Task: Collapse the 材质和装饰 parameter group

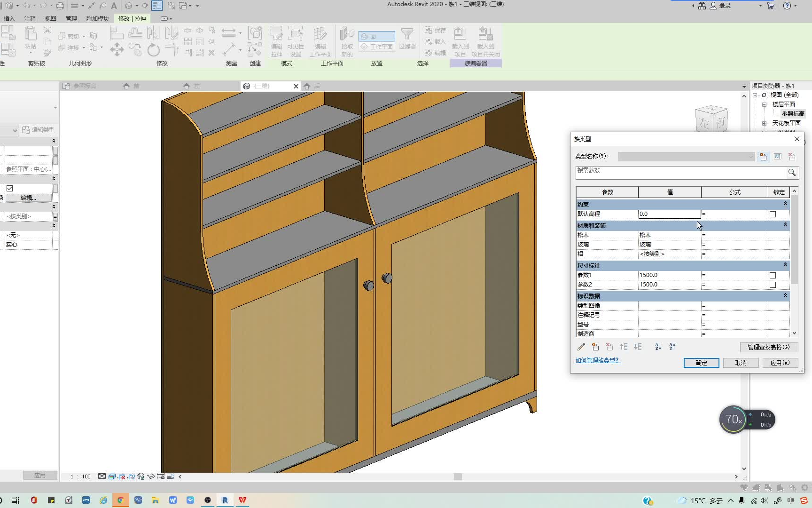Action: tap(785, 225)
